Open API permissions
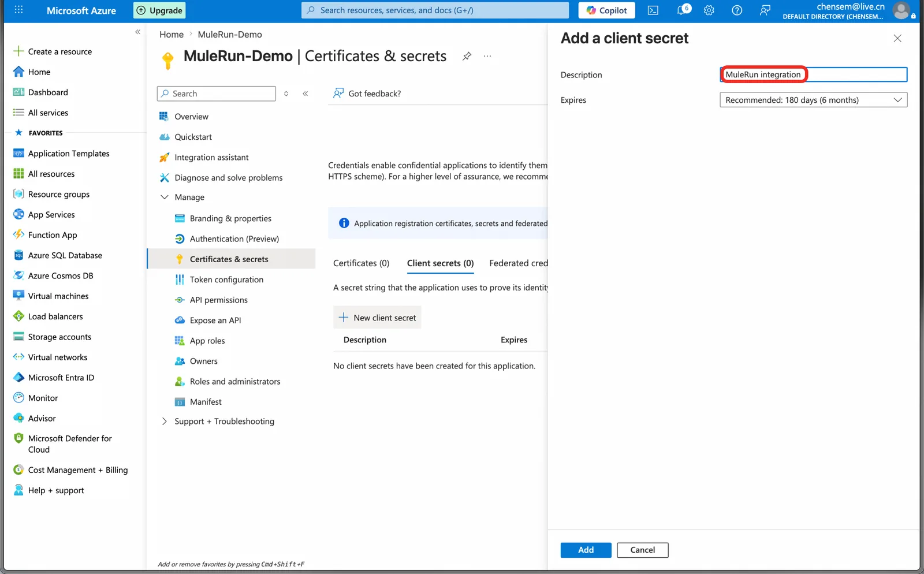 [x=219, y=300]
